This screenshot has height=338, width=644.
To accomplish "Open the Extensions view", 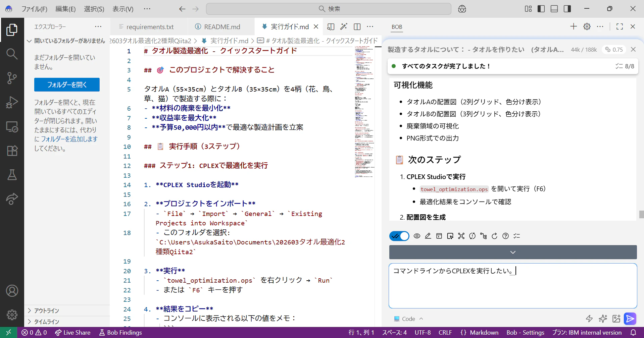I will point(12,151).
